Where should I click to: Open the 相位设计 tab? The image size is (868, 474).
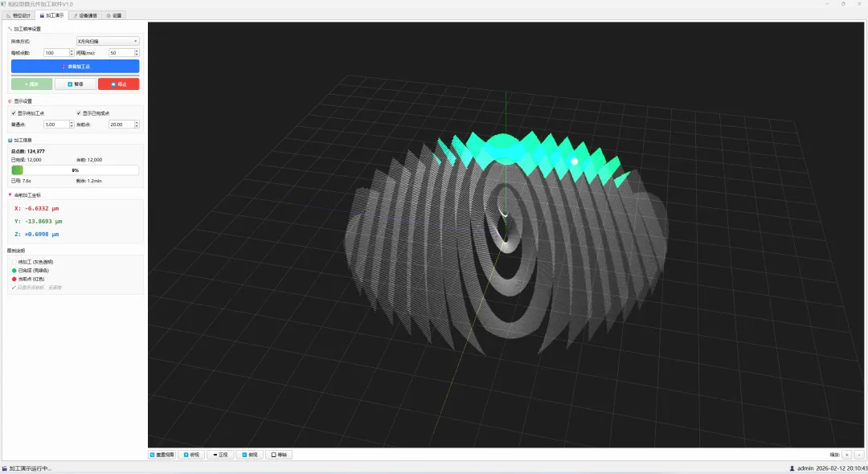pyautogui.click(x=18, y=15)
